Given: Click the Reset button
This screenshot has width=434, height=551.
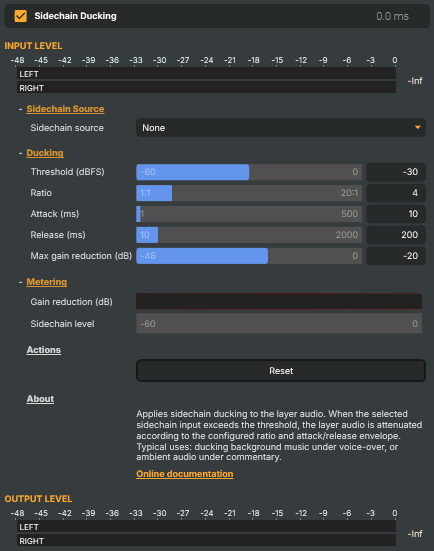Looking at the screenshot, I should click(281, 370).
